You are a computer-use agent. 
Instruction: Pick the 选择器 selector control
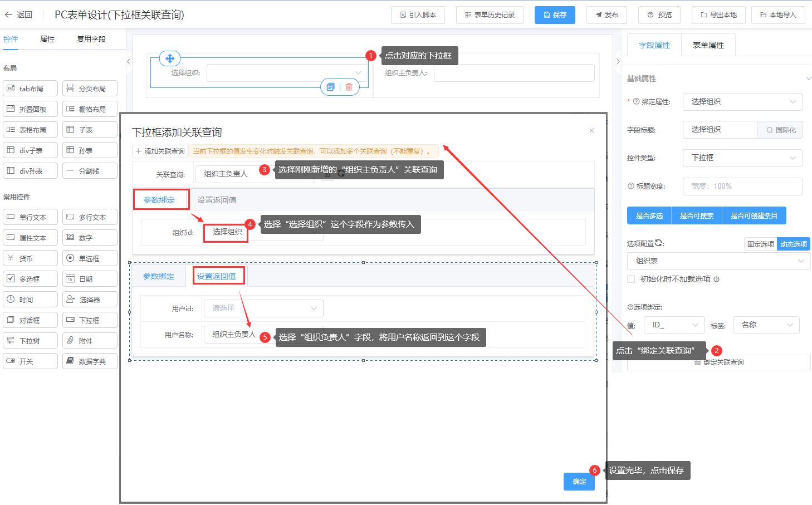click(x=90, y=300)
